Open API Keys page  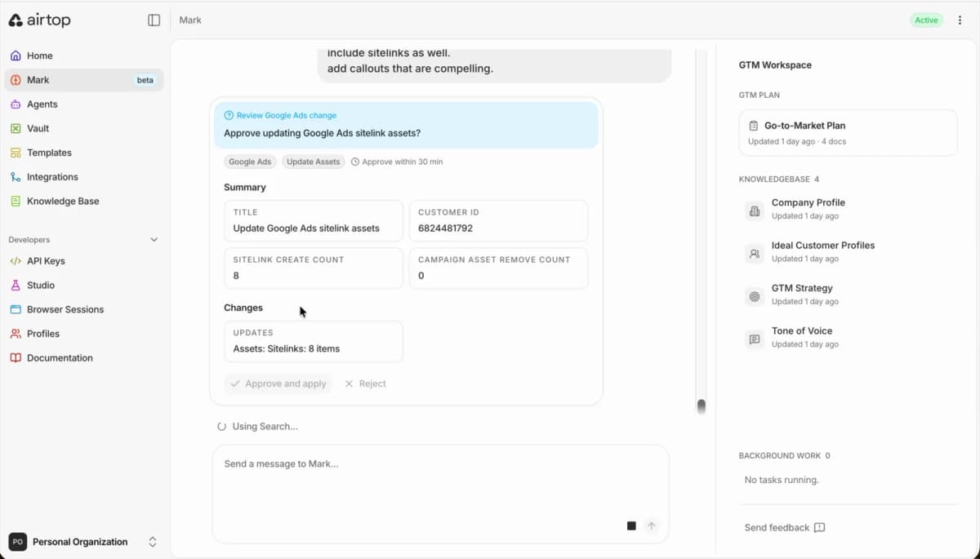84,261
